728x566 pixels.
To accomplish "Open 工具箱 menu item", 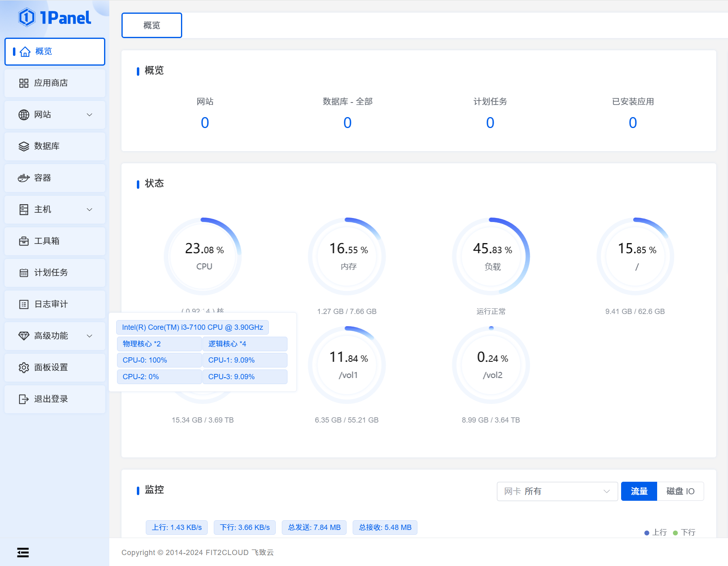I will pyautogui.click(x=55, y=241).
